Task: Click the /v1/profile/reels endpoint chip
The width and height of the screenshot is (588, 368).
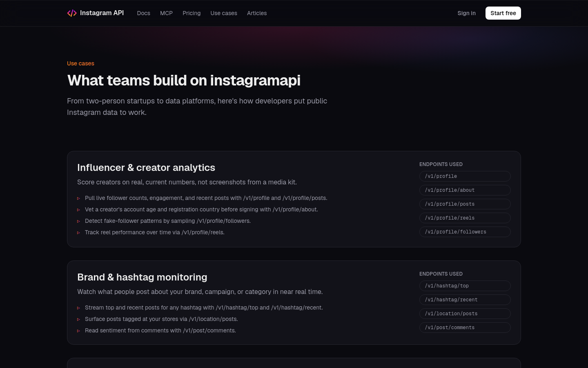Action: tap(465, 218)
